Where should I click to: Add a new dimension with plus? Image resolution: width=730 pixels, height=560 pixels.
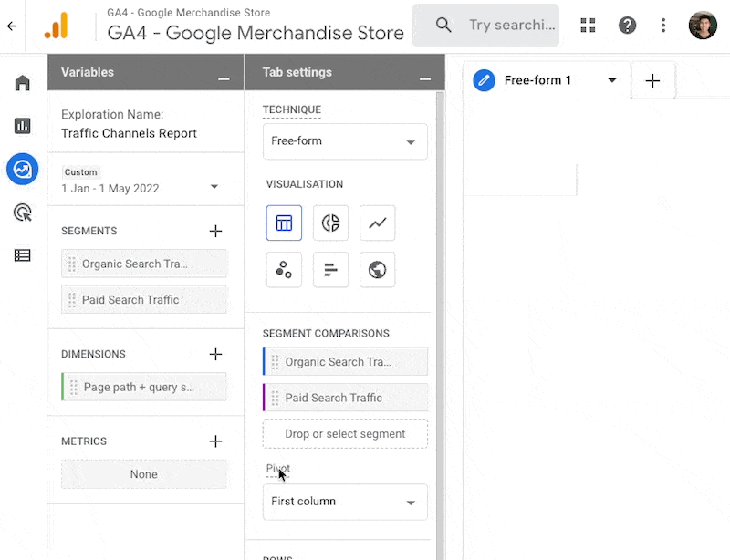tap(215, 354)
